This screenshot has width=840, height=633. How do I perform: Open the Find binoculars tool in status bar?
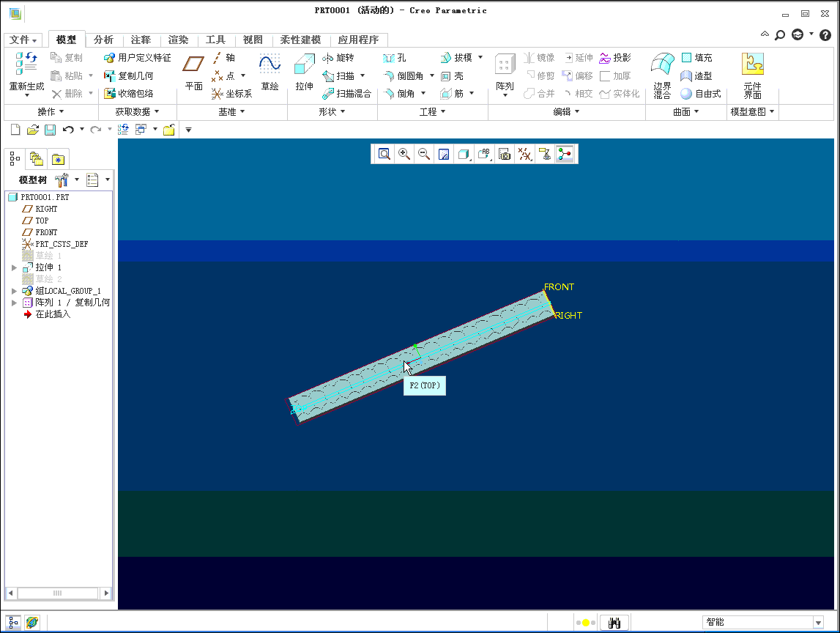(614, 623)
